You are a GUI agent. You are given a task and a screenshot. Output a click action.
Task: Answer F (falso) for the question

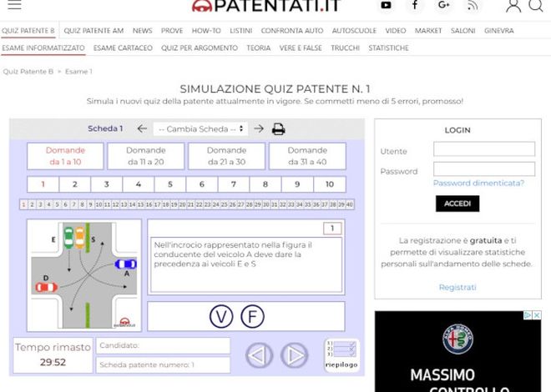pos(252,316)
